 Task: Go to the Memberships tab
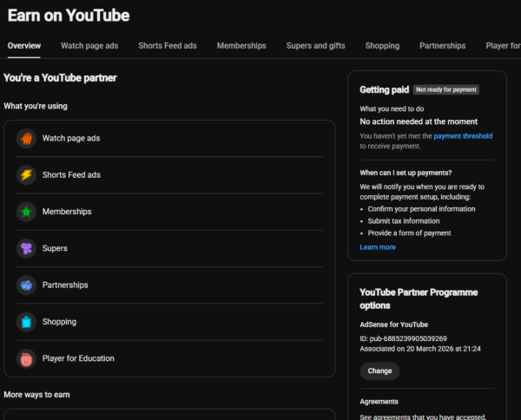click(241, 46)
